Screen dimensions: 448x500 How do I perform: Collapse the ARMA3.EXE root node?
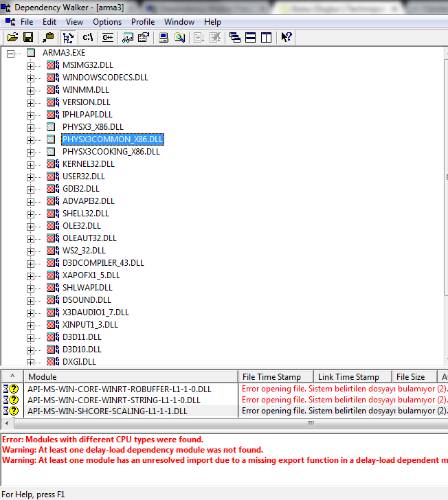pyautogui.click(x=10, y=54)
